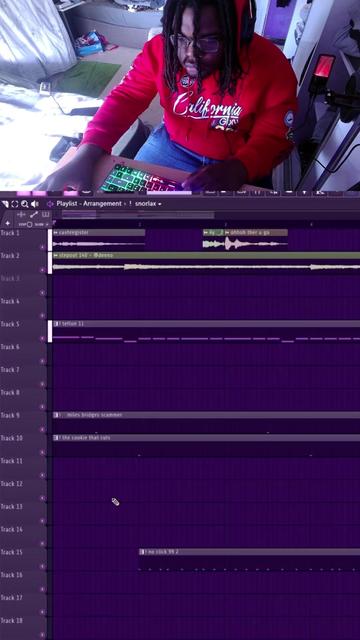Screen dimensions: 360x640
Task: Select the cashregister audio waveform
Action: (99, 244)
